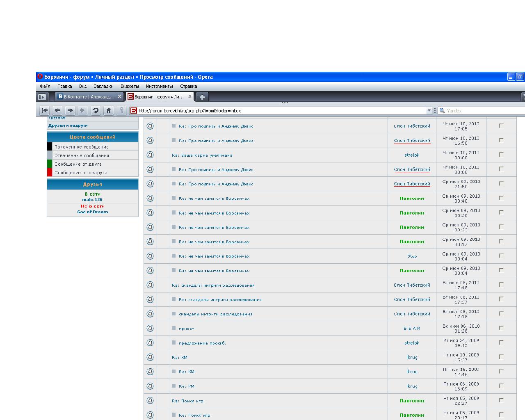Click grey post icon before привет subject

pos(174,328)
